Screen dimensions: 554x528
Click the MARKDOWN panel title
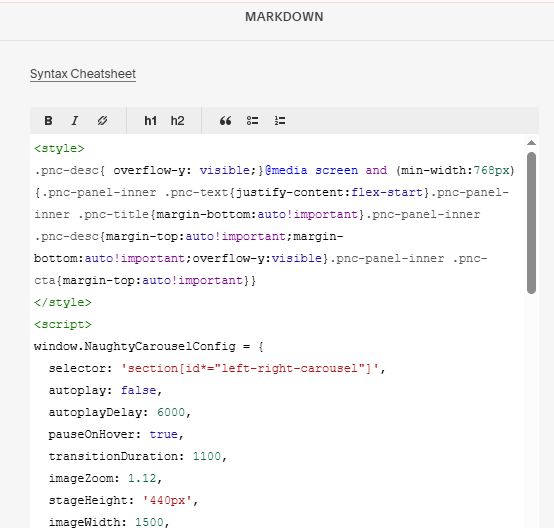click(x=284, y=17)
